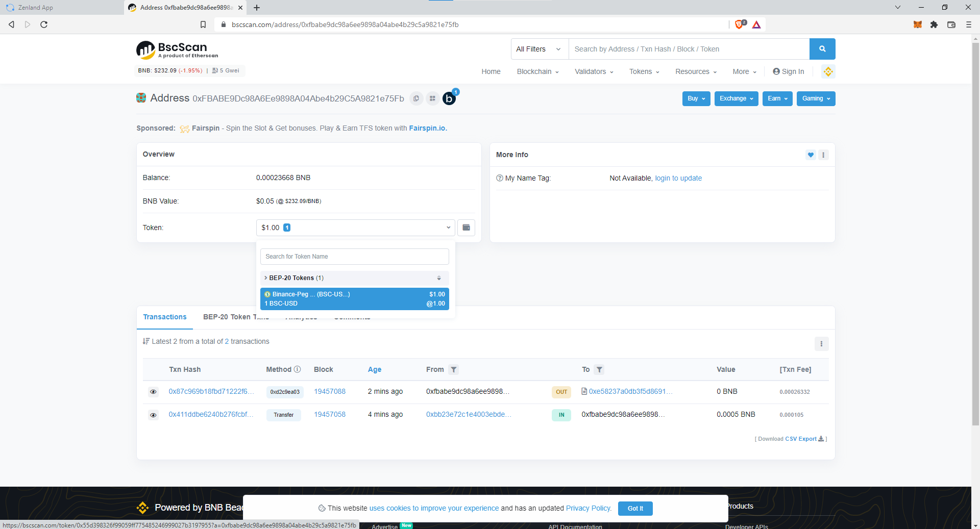The image size is (980, 529).
Task: Select the Binance-Peg BSC-USD token entry
Action: (x=355, y=299)
